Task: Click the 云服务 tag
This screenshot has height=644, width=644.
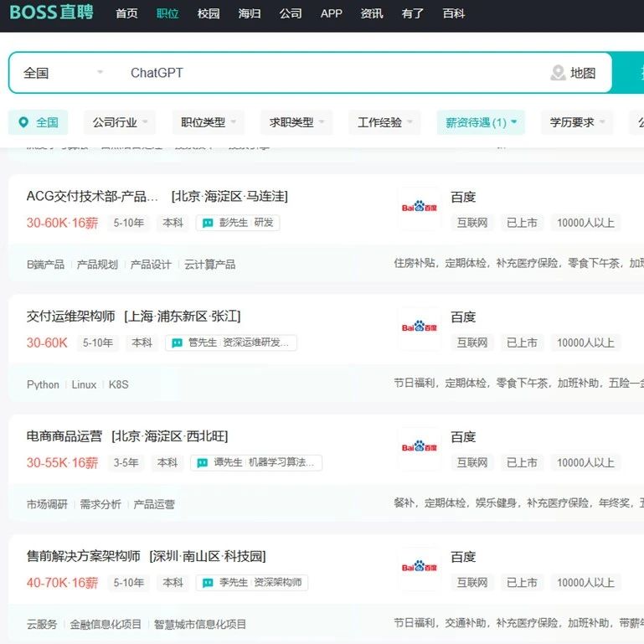Action: click(42, 624)
